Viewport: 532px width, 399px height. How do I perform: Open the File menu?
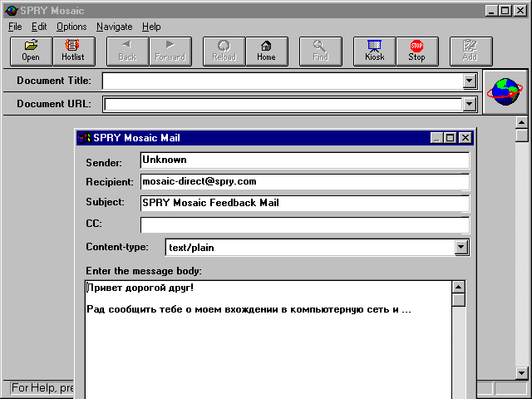15,27
